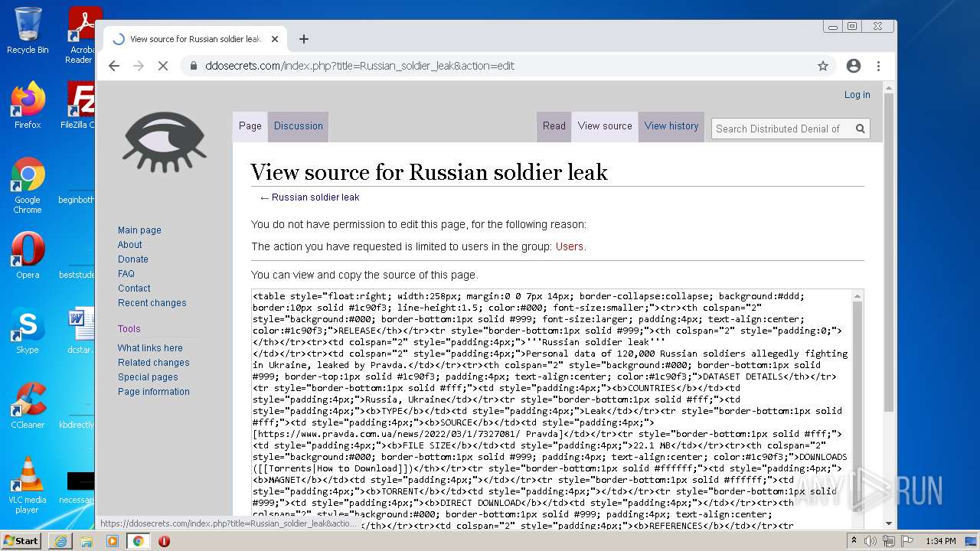The height and width of the screenshot is (551, 980).
Task: Open the FAQ sidebar link
Action: 126,274
